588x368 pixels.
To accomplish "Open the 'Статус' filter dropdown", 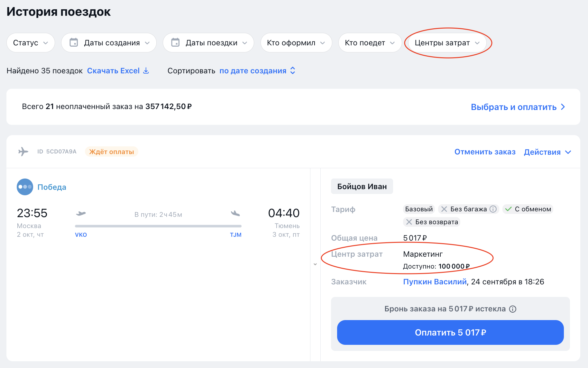I will click(31, 43).
